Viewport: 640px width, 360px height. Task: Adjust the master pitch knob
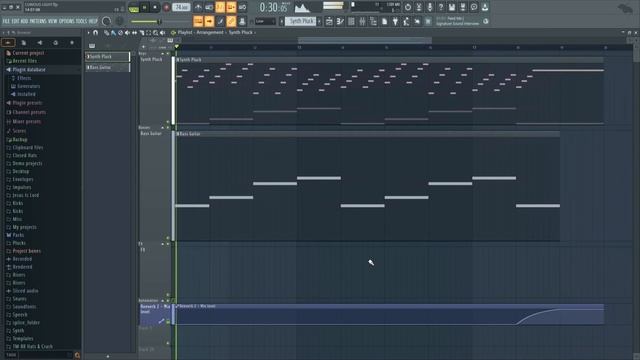[120, 21]
